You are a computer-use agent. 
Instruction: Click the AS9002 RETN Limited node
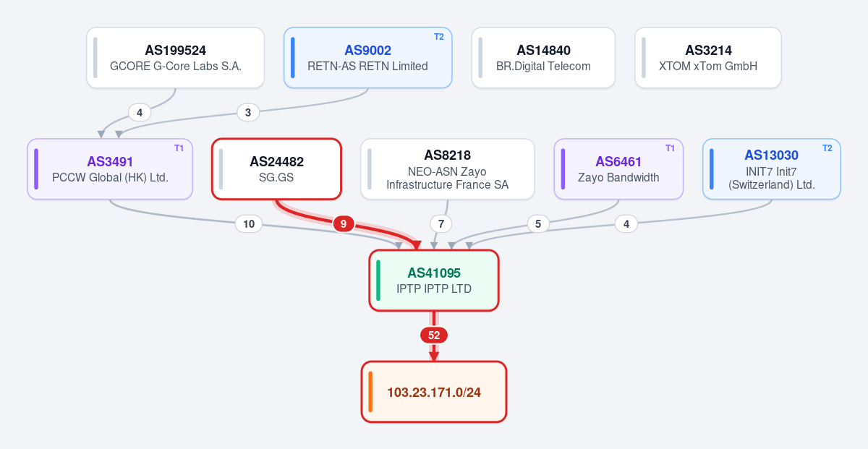click(368, 58)
